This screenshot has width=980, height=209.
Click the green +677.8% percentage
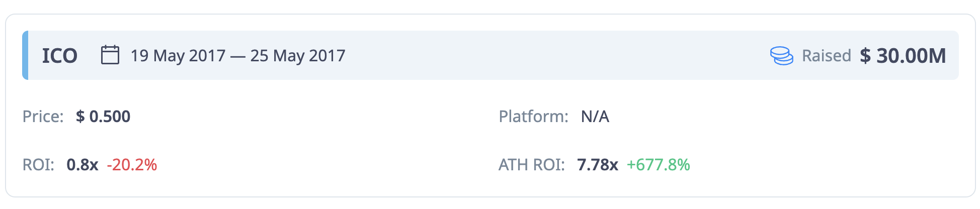click(x=658, y=165)
